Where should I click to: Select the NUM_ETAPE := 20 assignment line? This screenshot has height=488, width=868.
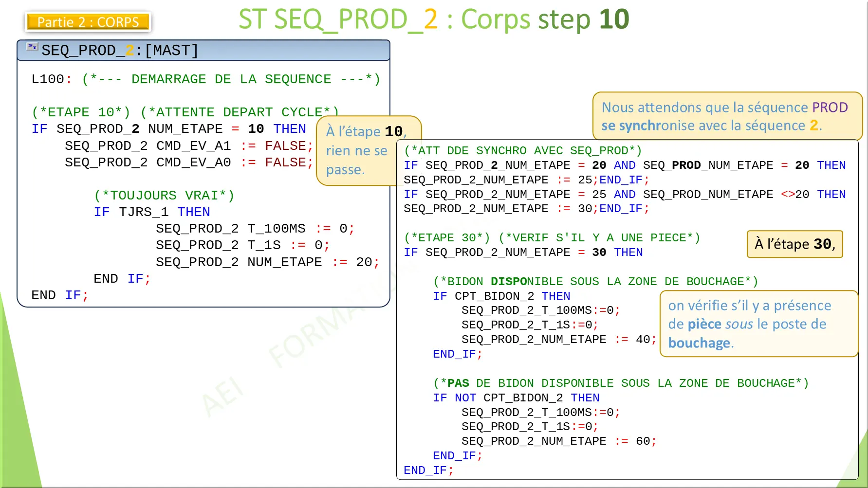point(267,262)
